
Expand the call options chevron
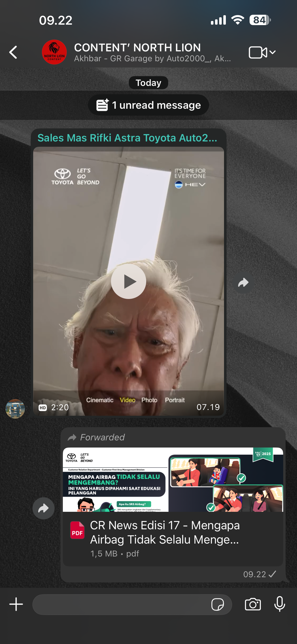(273, 52)
